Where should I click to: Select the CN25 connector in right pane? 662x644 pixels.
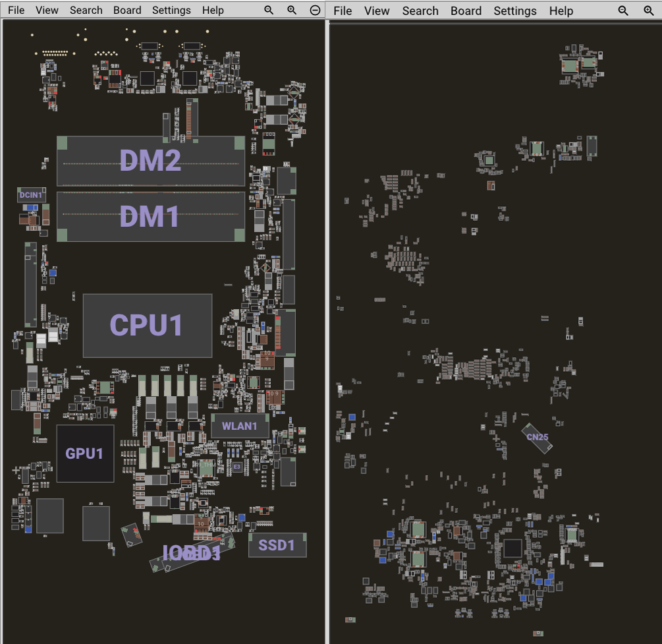pyautogui.click(x=538, y=438)
